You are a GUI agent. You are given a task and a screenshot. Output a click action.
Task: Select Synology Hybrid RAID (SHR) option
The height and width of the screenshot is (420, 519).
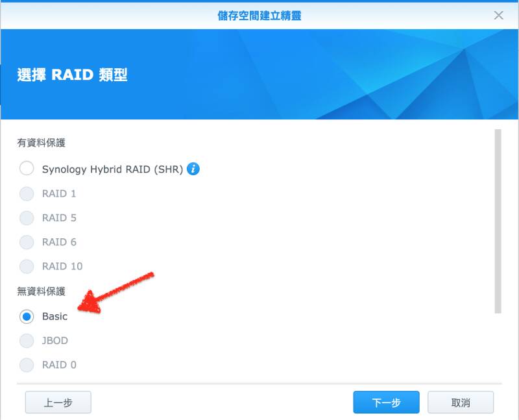click(x=27, y=168)
